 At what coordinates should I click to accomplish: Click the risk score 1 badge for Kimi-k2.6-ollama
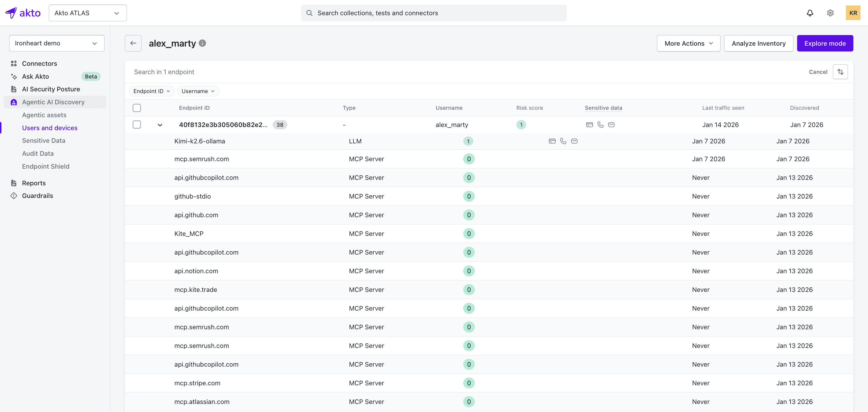468,141
